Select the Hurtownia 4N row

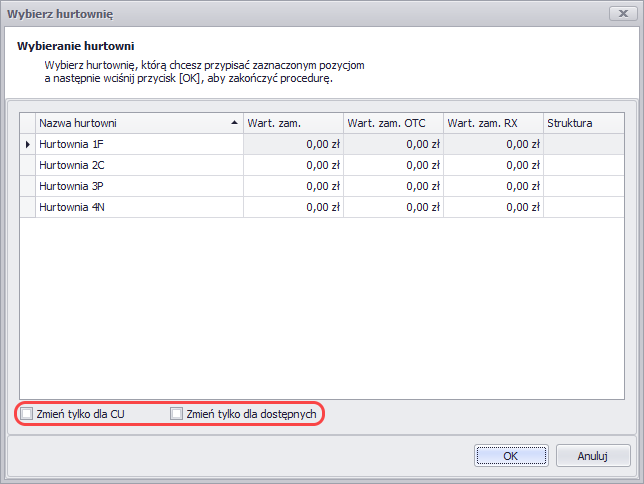pos(138,207)
